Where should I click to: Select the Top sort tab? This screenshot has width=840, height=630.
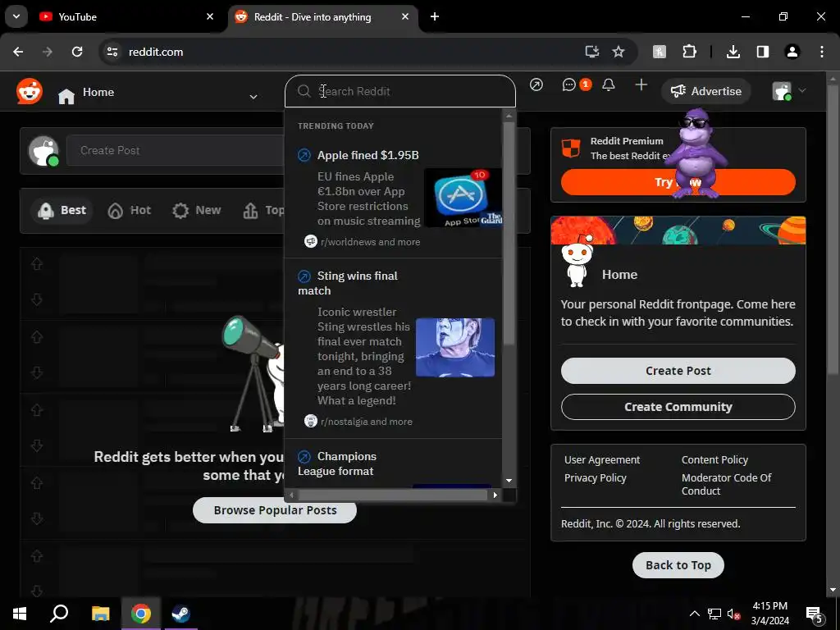263,210
